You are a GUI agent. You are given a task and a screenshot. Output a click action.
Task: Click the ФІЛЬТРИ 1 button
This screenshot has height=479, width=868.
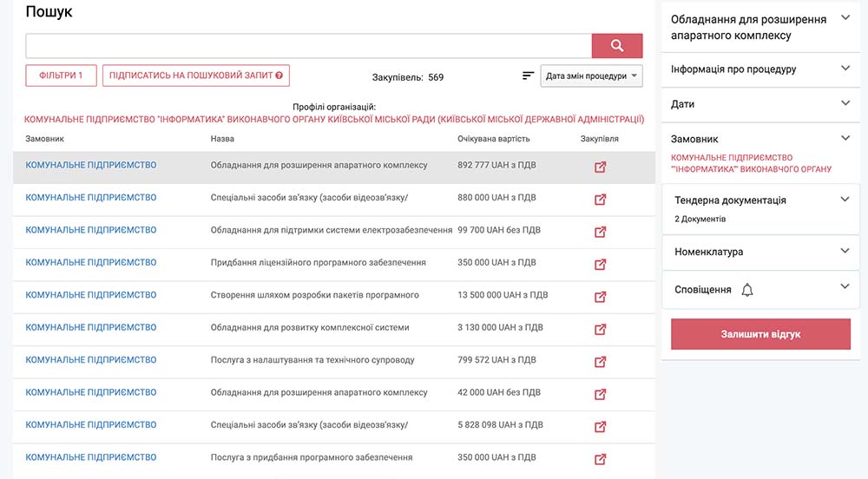(x=61, y=75)
